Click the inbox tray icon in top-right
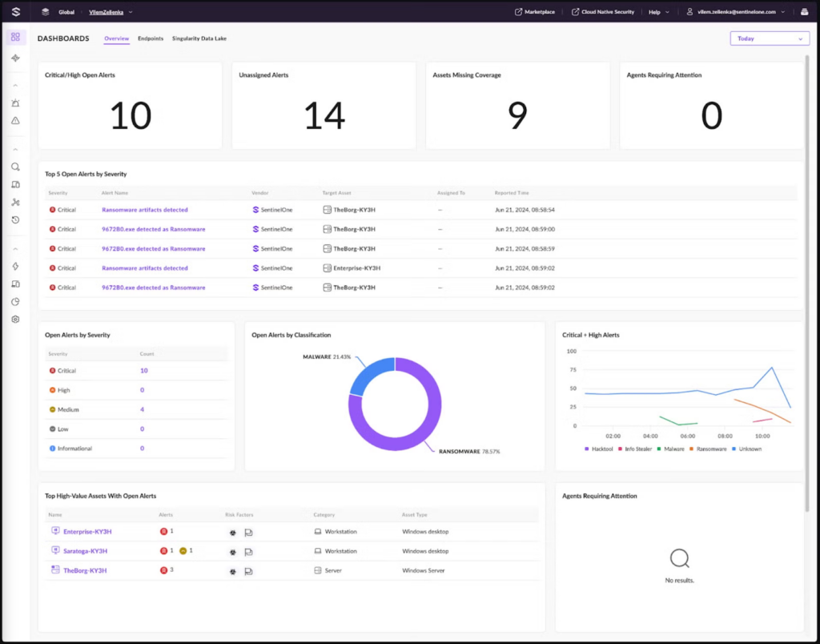The height and width of the screenshot is (644, 820). click(x=803, y=12)
